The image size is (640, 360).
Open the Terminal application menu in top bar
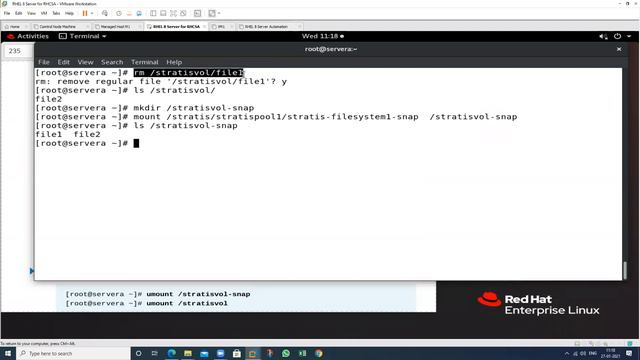[83, 36]
